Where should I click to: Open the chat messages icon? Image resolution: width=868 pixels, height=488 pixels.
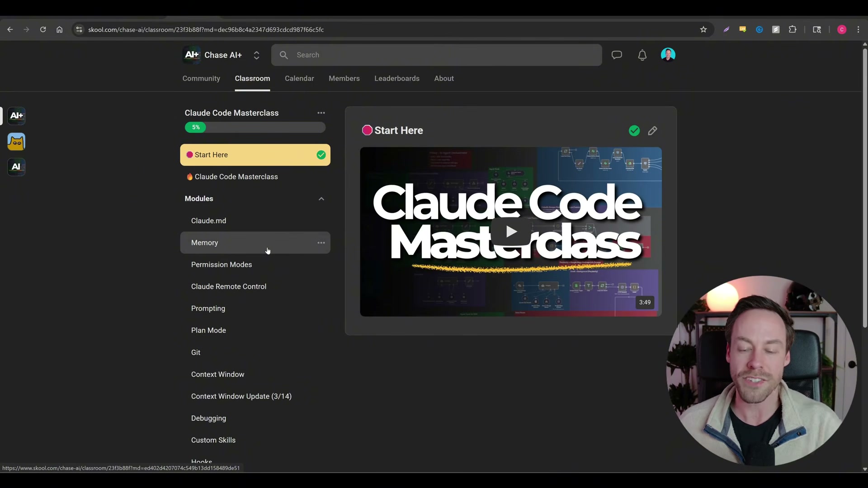coord(617,55)
